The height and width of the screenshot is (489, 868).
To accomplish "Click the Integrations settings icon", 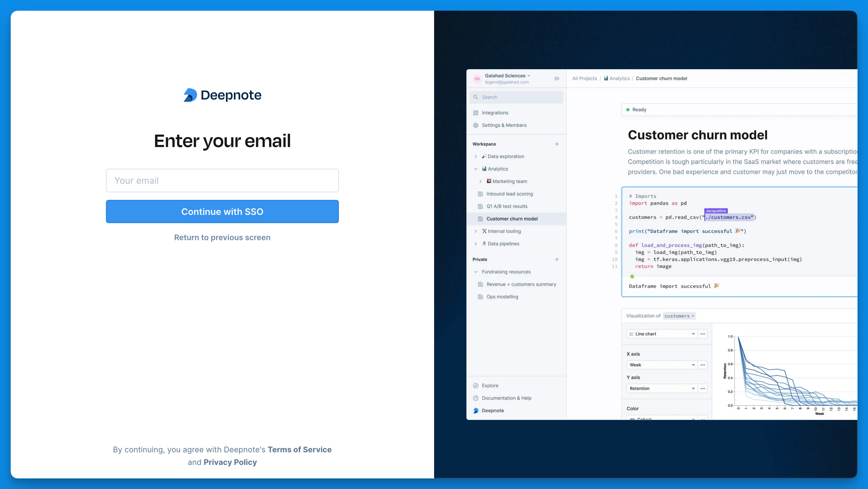I will (x=477, y=112).
